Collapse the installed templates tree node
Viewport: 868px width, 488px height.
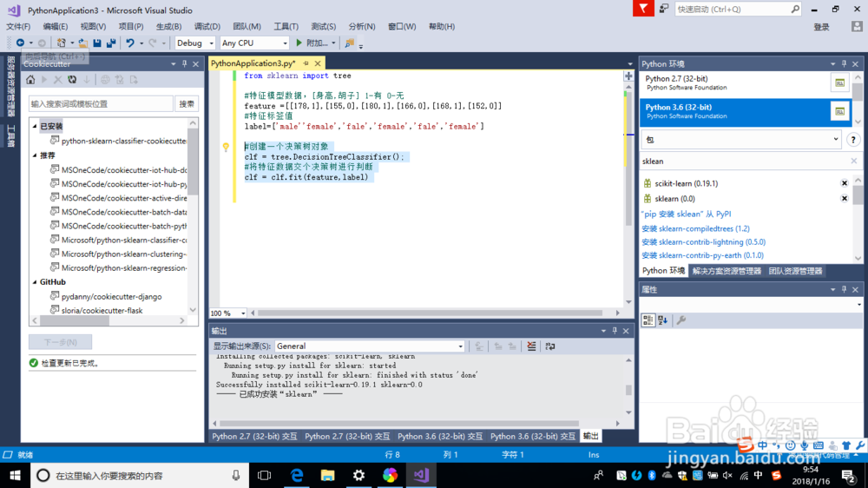[x=35, y=126]
